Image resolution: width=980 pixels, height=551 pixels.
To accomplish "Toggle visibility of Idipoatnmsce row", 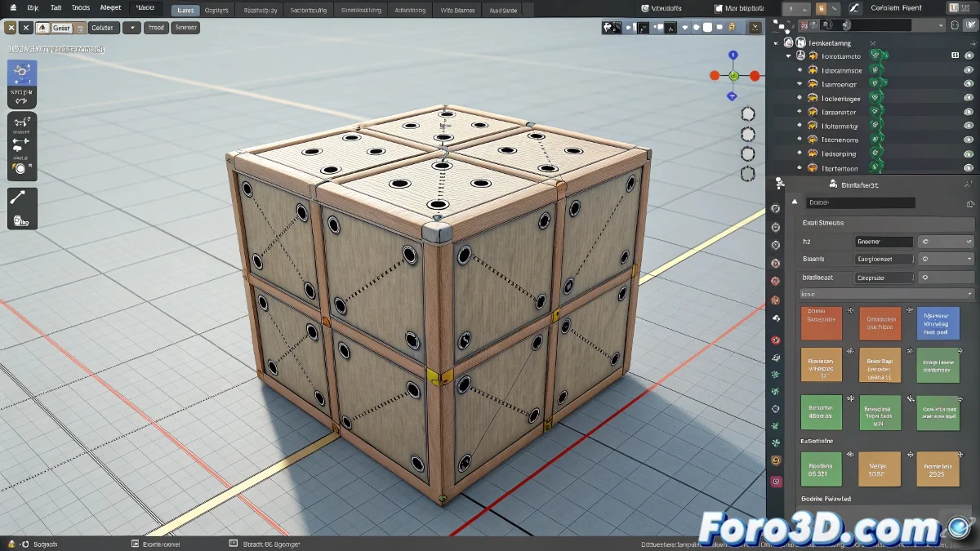I will tap(969, 70).
